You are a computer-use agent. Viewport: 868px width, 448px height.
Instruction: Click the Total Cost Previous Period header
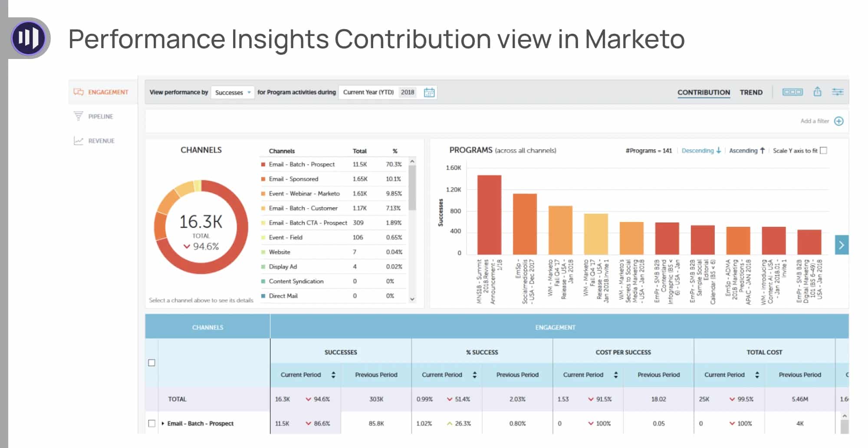pyautogui.click(x=800, y=375)
